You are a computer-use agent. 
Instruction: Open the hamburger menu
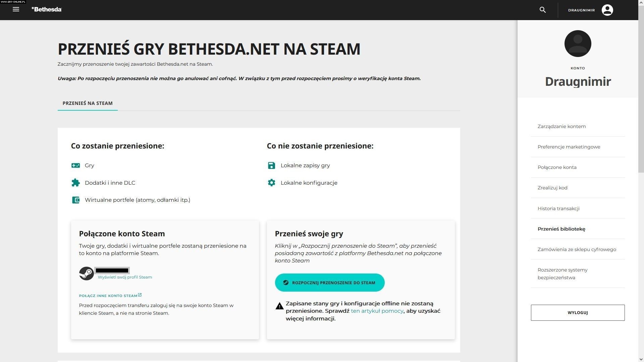point(16,9)
